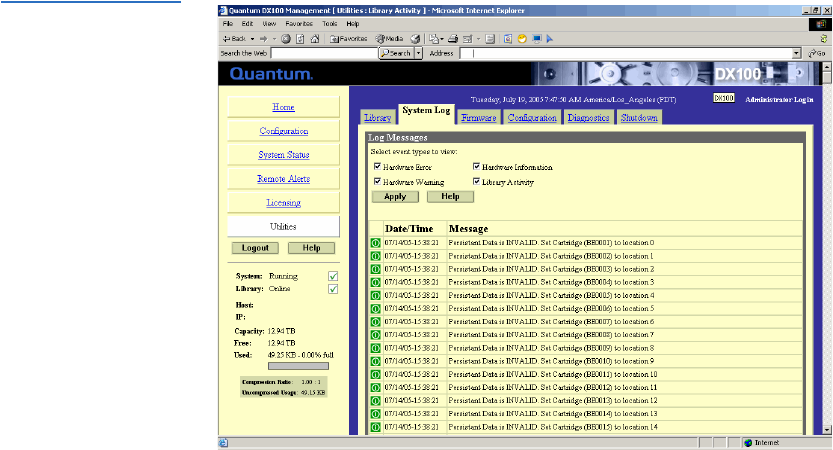Switch to the Diagnostics tab
Image resolution: width=833 pixels, height=450 pixels.
pyautogui.click(x=588, y=117)
